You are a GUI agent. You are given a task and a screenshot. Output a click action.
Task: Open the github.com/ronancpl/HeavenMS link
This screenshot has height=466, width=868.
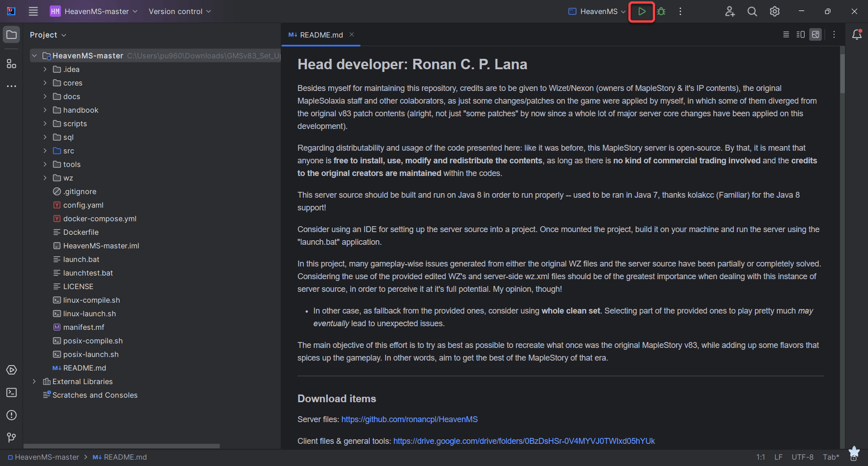(409, 419)
